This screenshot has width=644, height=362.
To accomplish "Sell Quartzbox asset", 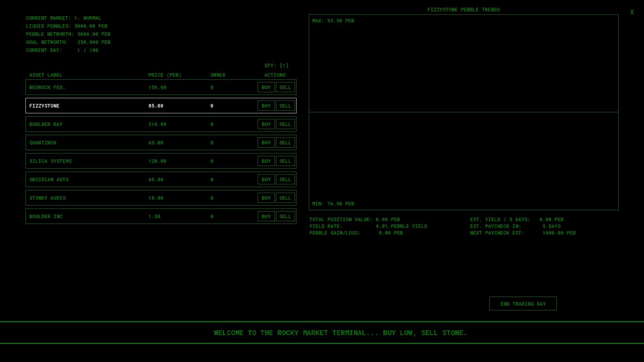I will (x=285, y=142).
